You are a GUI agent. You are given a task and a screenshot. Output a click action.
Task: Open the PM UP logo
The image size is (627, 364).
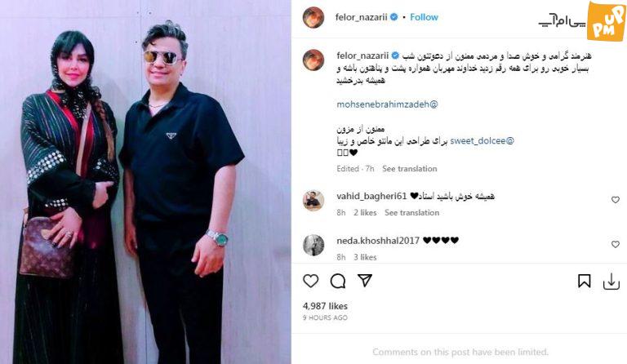(607, 20)
